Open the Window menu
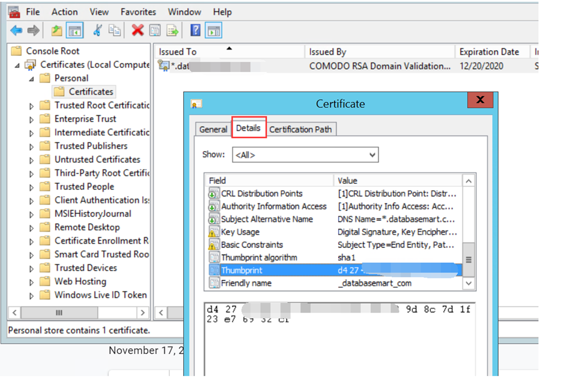588x380 pixels. [184, 12]
